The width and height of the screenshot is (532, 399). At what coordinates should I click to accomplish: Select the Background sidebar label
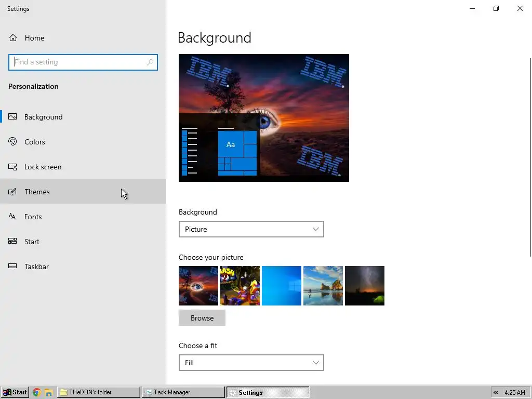coord(44,117)
